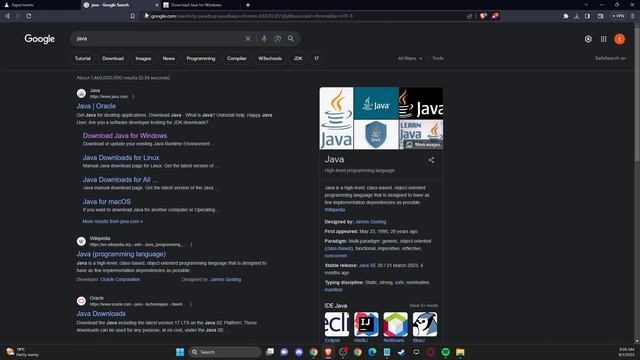Open the Brave Rewards icon
640x360 pixels.
(495, 16)
